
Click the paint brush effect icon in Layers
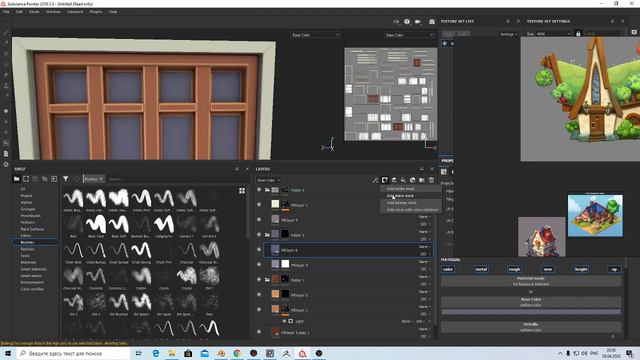click(x=375, y=180)
